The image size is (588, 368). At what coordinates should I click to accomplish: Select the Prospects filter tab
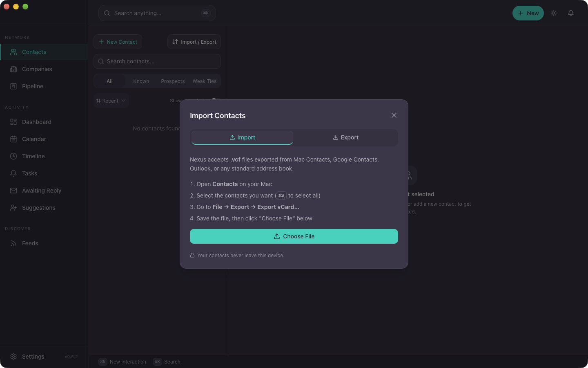173,81
